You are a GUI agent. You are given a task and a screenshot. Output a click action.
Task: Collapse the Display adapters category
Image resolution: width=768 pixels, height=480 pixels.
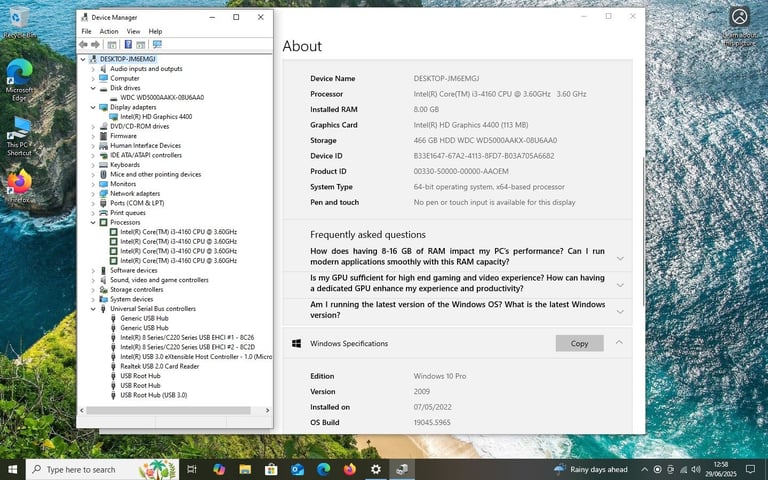[x=93, y=107]
